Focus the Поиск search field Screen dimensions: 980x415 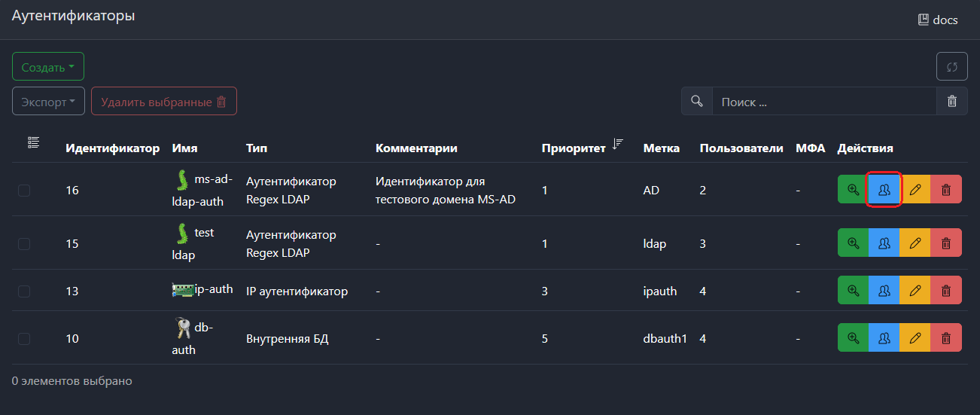pos(823,101)
